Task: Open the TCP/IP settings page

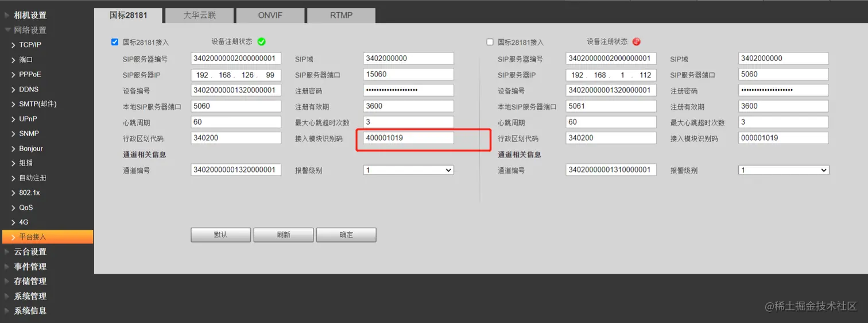Action: click(x=30, y=45)
